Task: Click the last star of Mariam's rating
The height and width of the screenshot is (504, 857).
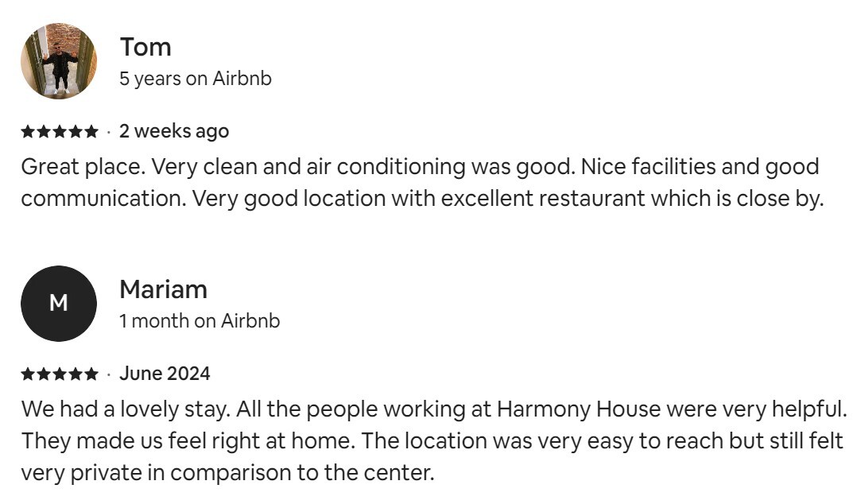Action: (x=91, y=374)
